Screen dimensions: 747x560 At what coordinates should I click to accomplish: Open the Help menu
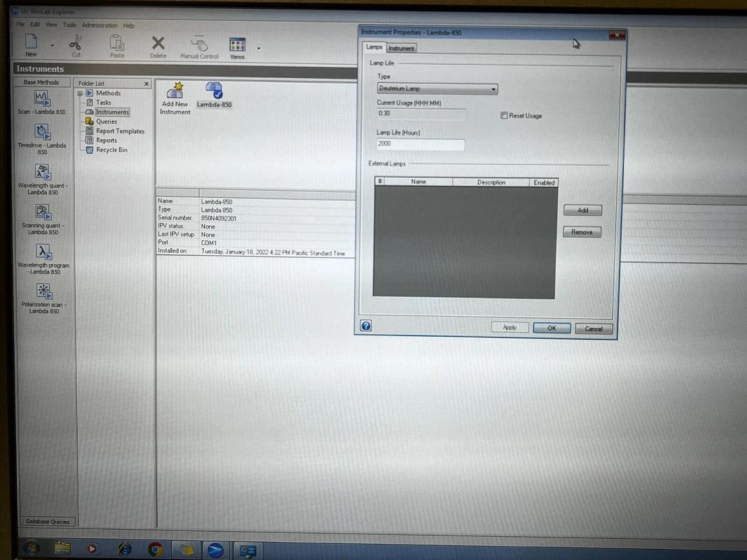pyautogui.click(x=129, y=26)
